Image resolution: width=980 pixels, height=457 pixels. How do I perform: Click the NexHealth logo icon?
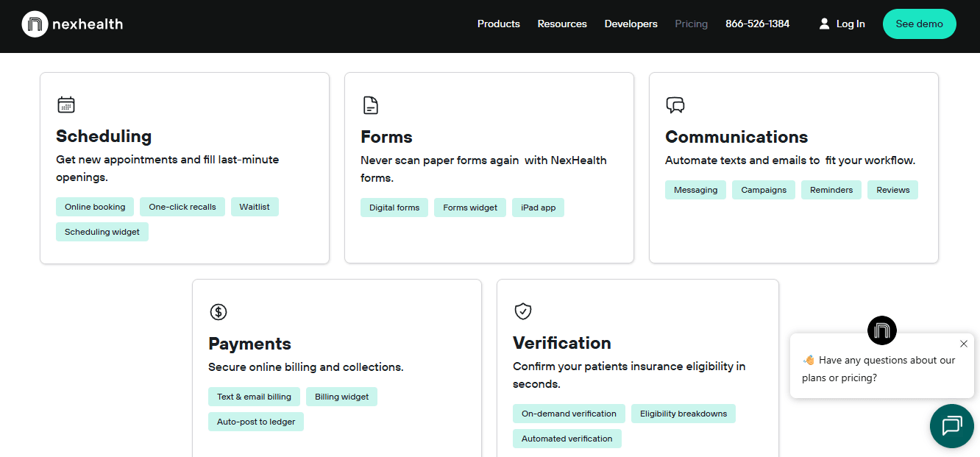35,24
